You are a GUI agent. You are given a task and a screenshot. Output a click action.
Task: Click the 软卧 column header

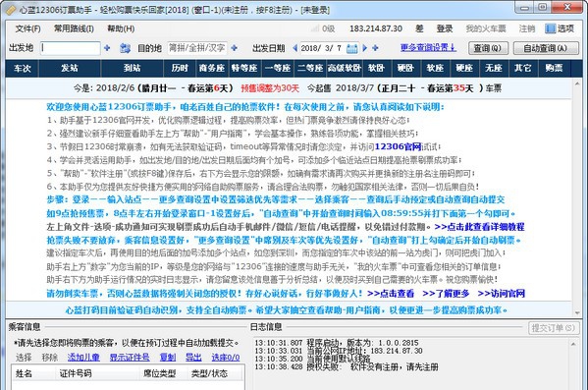pos(376,68)
